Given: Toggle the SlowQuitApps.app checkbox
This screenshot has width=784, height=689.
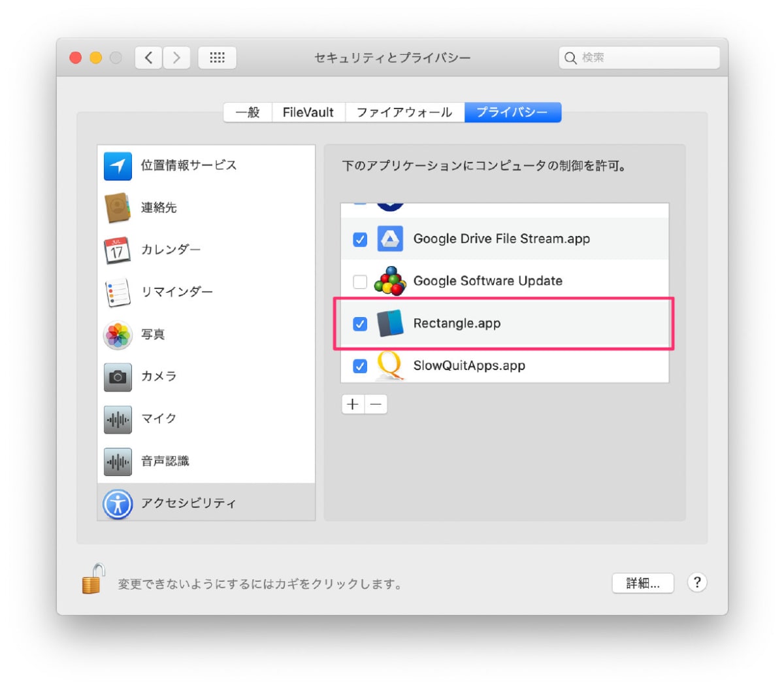Looking at the screenshot, I should tap(360, 366).
